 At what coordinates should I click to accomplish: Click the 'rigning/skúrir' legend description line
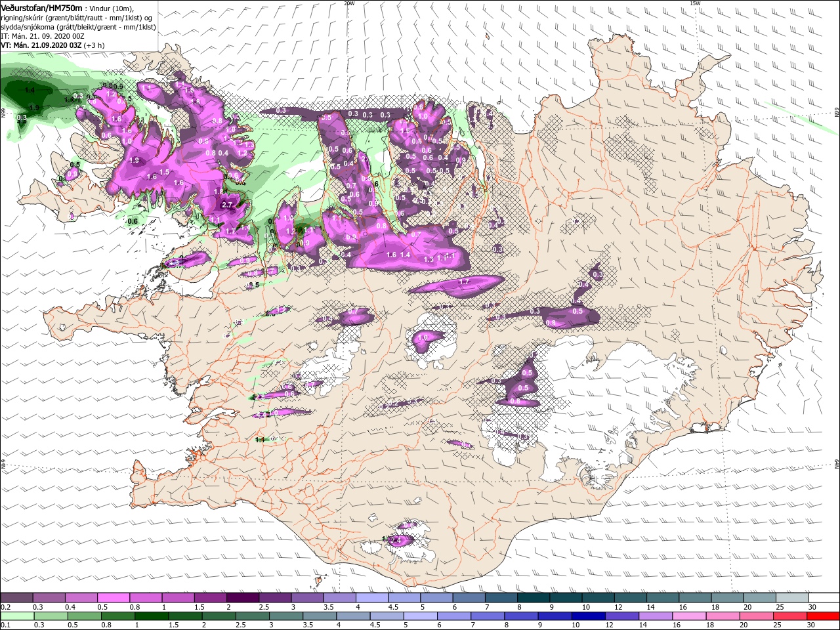(77, 17)
